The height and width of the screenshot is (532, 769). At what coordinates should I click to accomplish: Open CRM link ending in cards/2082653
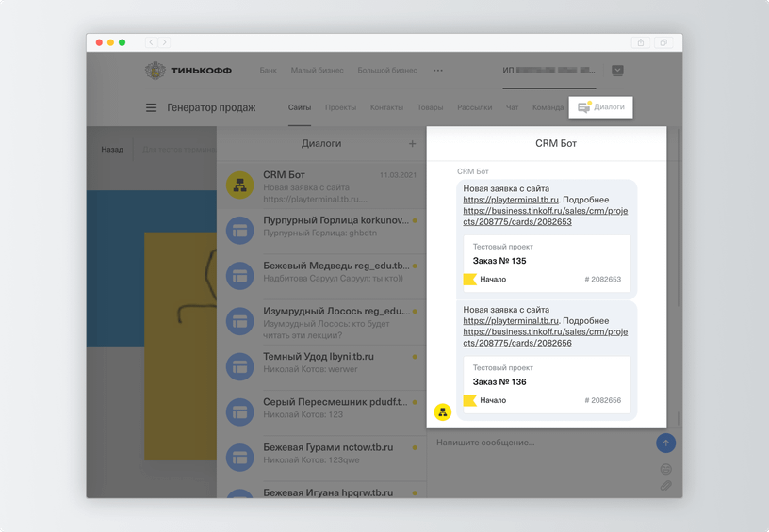(x=546, y=216)
